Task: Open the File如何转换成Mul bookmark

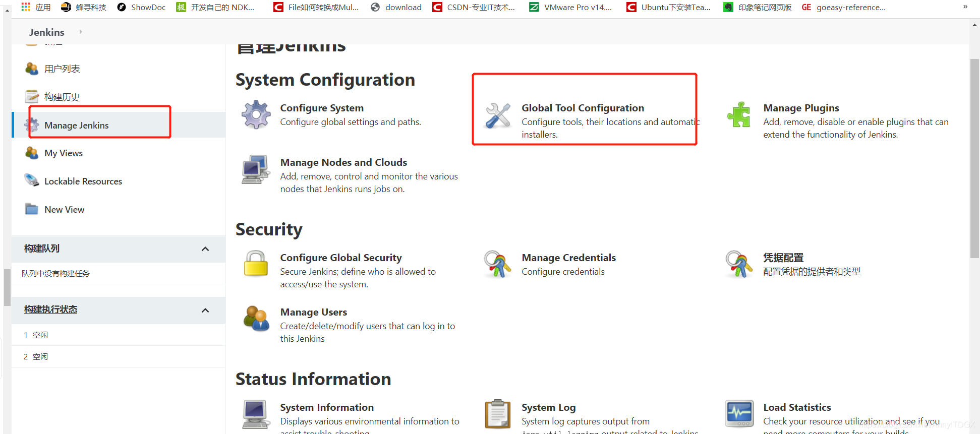Action: [x=316, y=7]
